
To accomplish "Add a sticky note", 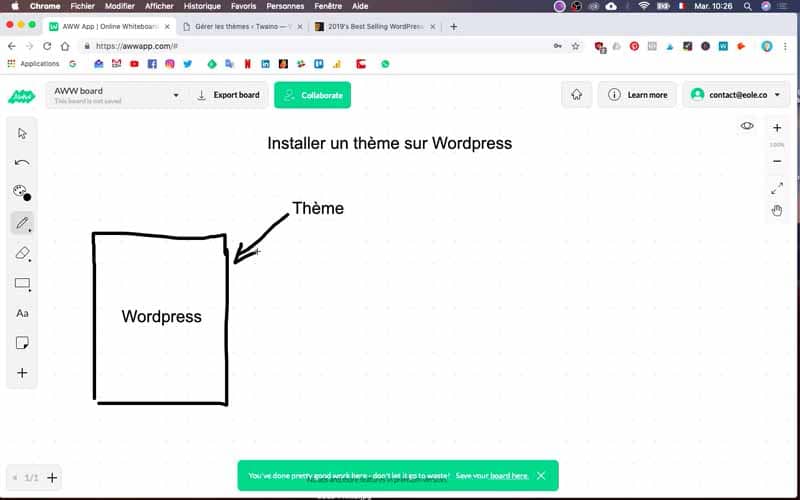I will 22,343.
